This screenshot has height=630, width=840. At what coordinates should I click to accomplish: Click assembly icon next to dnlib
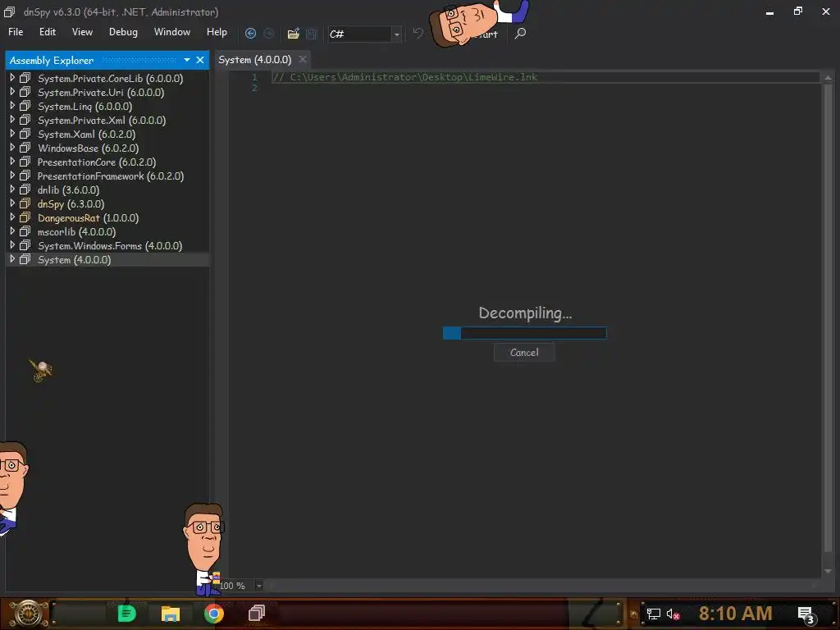point(25,189)
